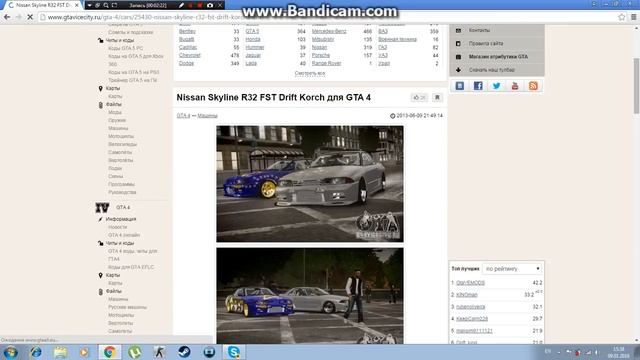Open the Chevrolet brand link
640x360 pixels.
[190, 56]
